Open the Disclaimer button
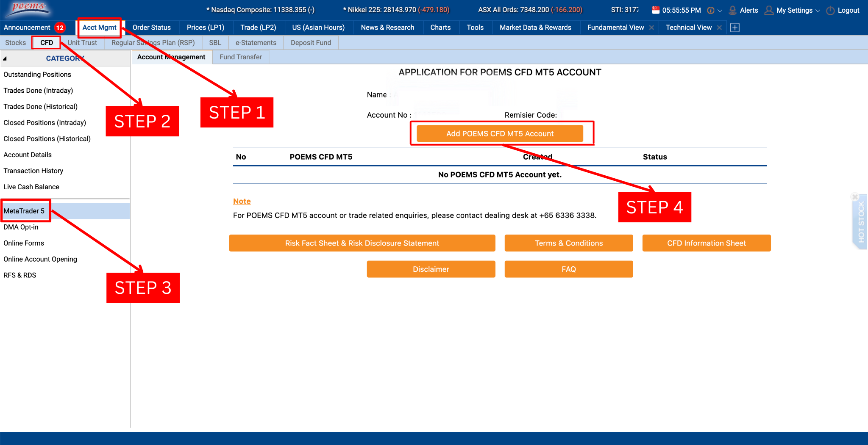The image size is (868, 445). (x=431, y=269)
